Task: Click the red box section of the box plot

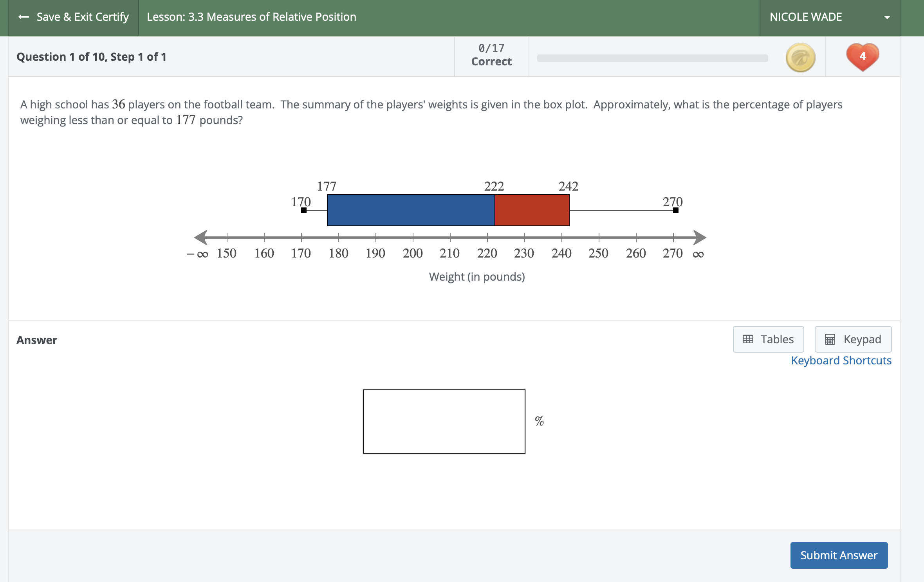Action: pyautogui.click(x=532, y=210)
